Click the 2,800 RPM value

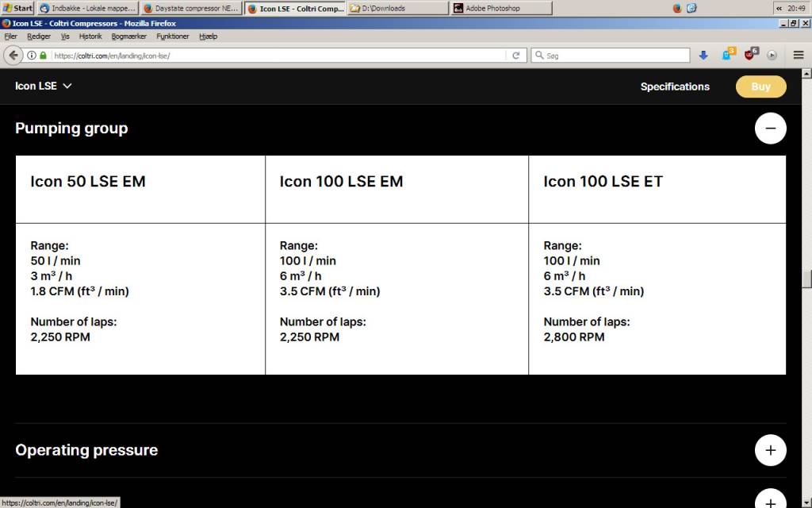574,337
